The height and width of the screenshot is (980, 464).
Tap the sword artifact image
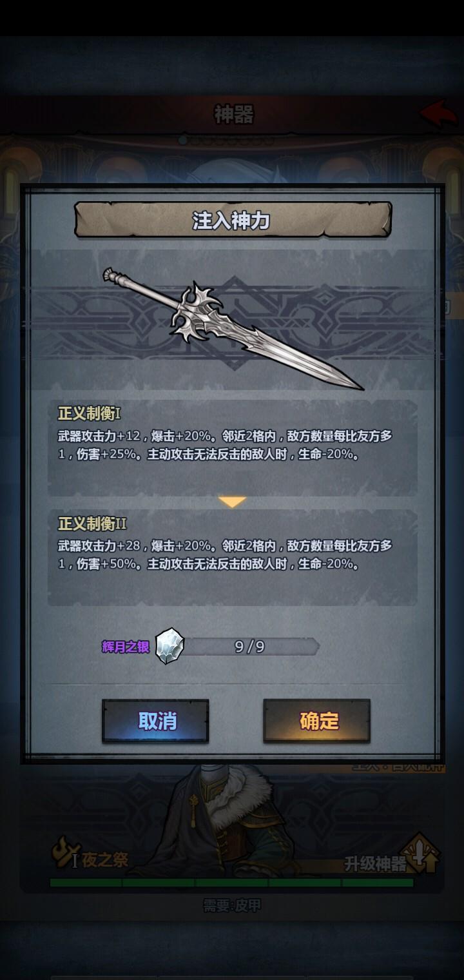coord(233,329)
